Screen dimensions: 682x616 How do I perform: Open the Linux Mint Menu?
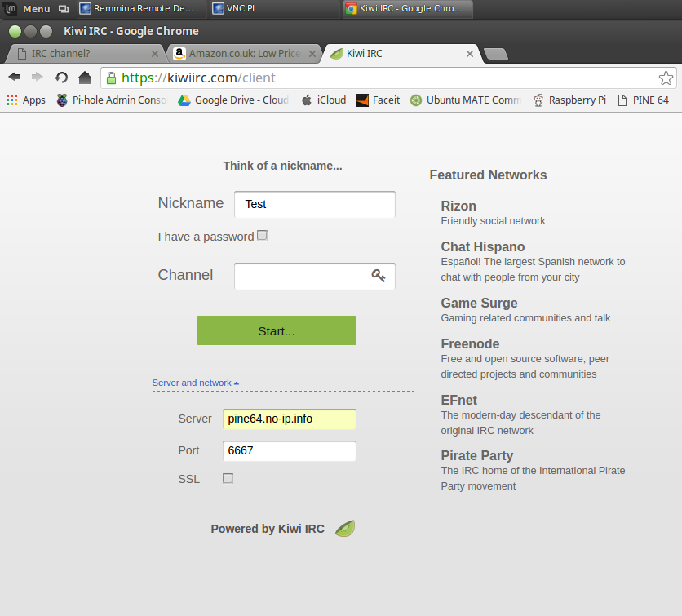tap(29, 9)
